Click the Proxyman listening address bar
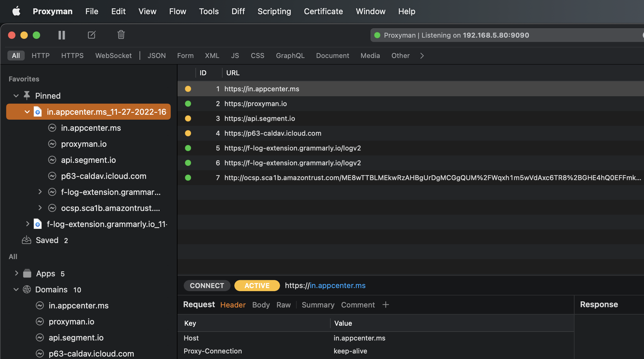This screenshot has height=359, width=644. pos(507,35)
